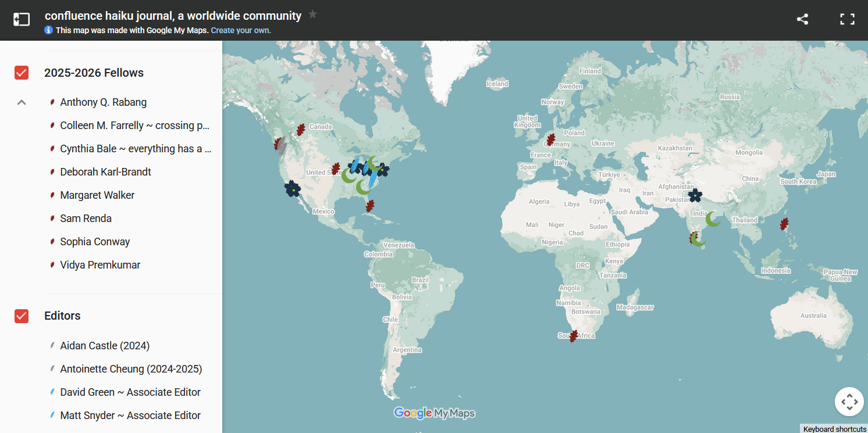This screenshot has height=433, width=868.
Task: Uncheck the 2025-2026 Fellows layer checkbox
Action: click(x=22, y=73)
